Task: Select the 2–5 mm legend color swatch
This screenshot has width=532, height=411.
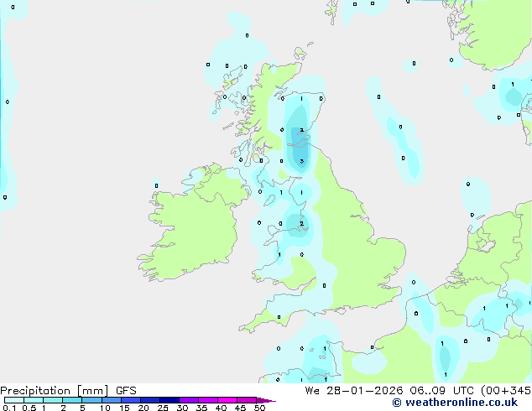Action: pyautogui.click(x=72, y=400)
